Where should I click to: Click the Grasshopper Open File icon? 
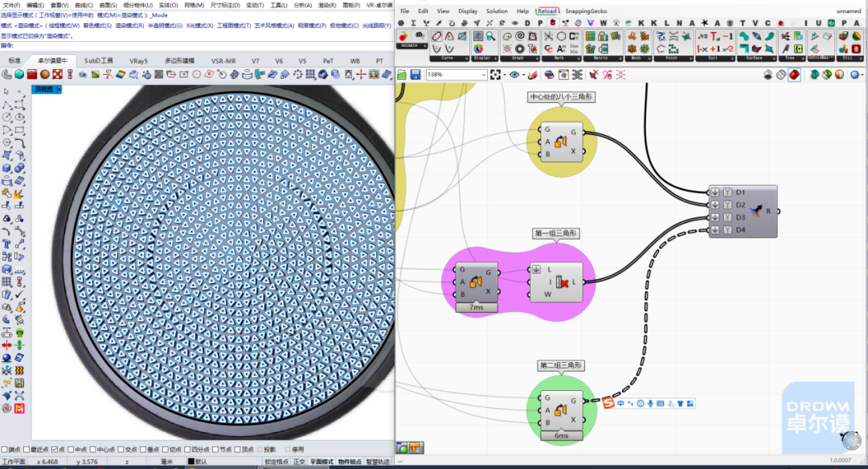[x=402, y=75]
